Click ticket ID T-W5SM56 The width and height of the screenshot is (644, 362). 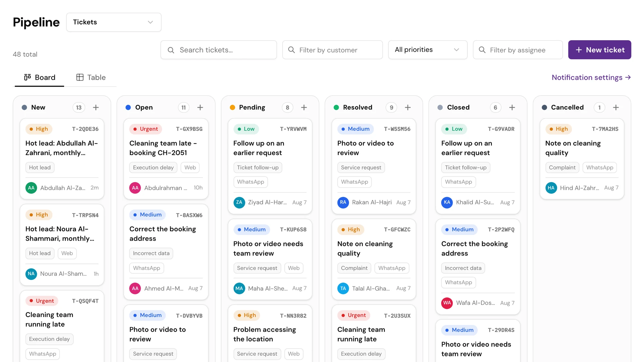coord(397,129)
